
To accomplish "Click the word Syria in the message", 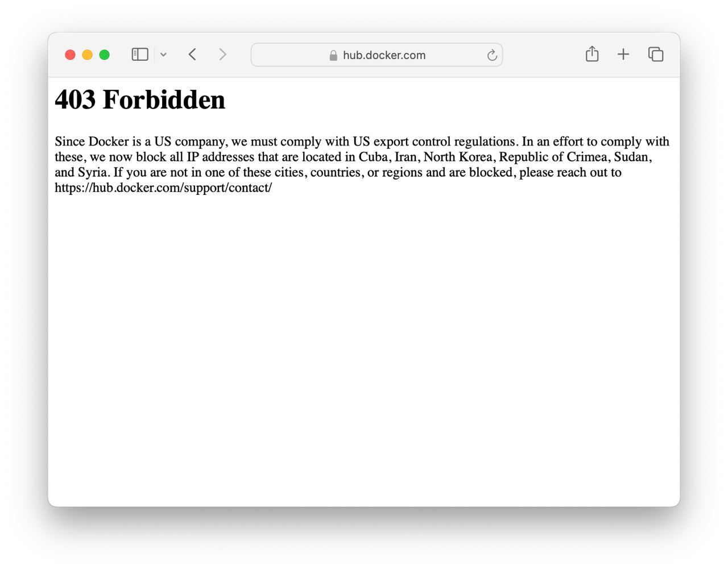I will coord(92,172).
